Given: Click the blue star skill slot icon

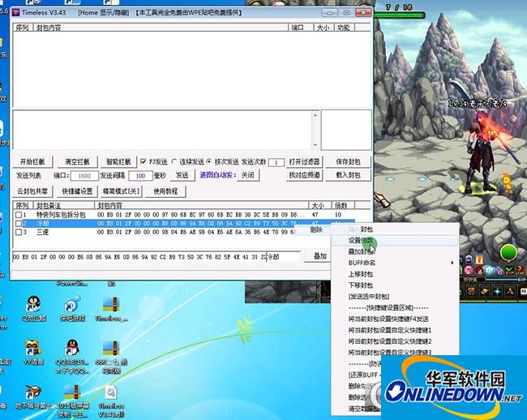Looking at the screenshot, I should pos(498,291).
